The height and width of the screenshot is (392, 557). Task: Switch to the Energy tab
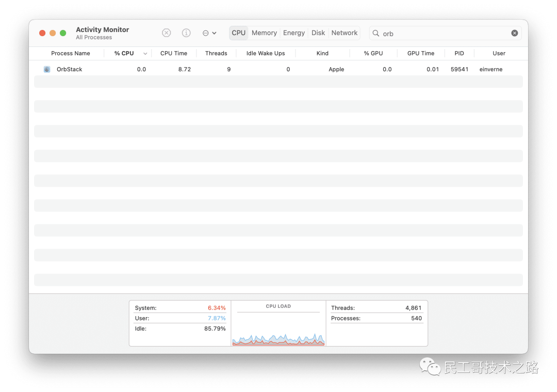coord(293,32)
